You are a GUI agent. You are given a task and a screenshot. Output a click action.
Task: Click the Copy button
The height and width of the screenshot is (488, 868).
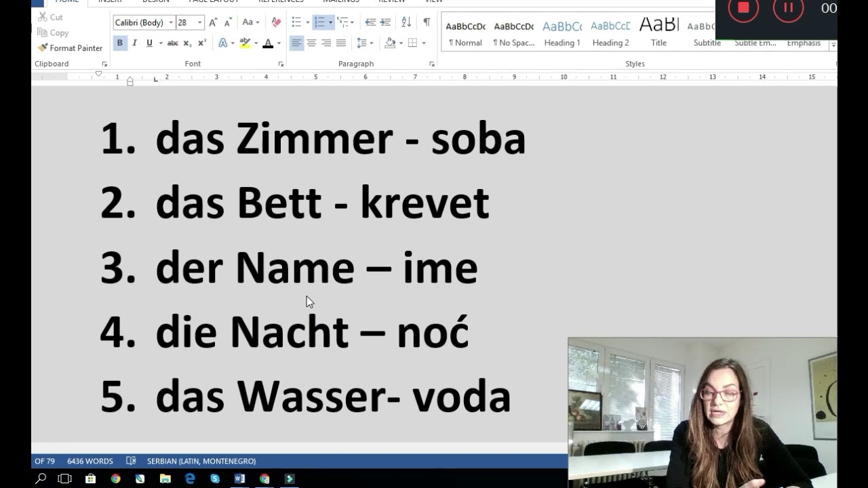(x=53, y=33)
